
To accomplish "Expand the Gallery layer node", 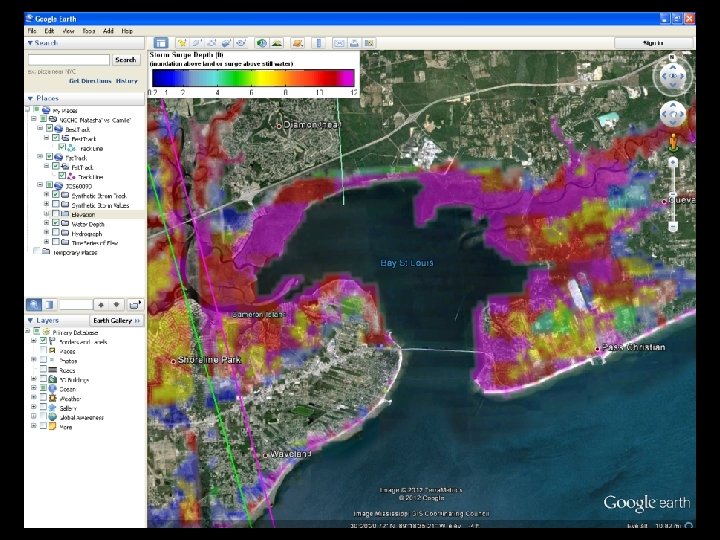I will (34, 408).
